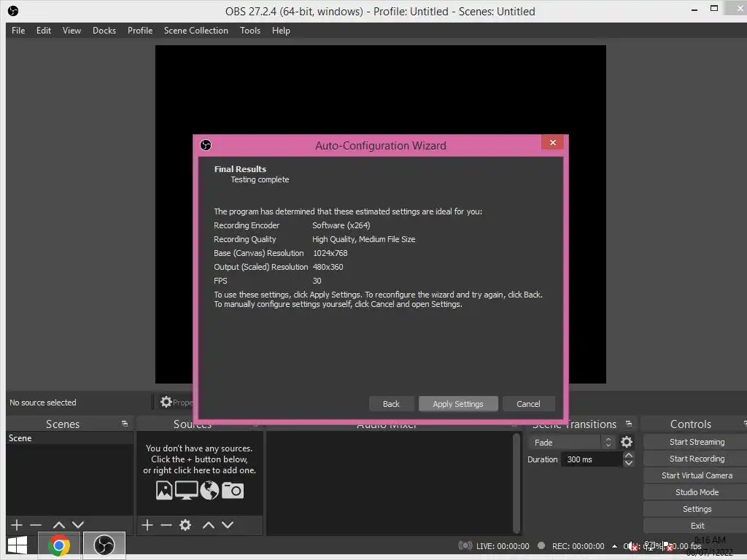The width and height of the screenshot is (747, 560).
Task: Click Apply Settings in the wizard
Action: [458, 404]
